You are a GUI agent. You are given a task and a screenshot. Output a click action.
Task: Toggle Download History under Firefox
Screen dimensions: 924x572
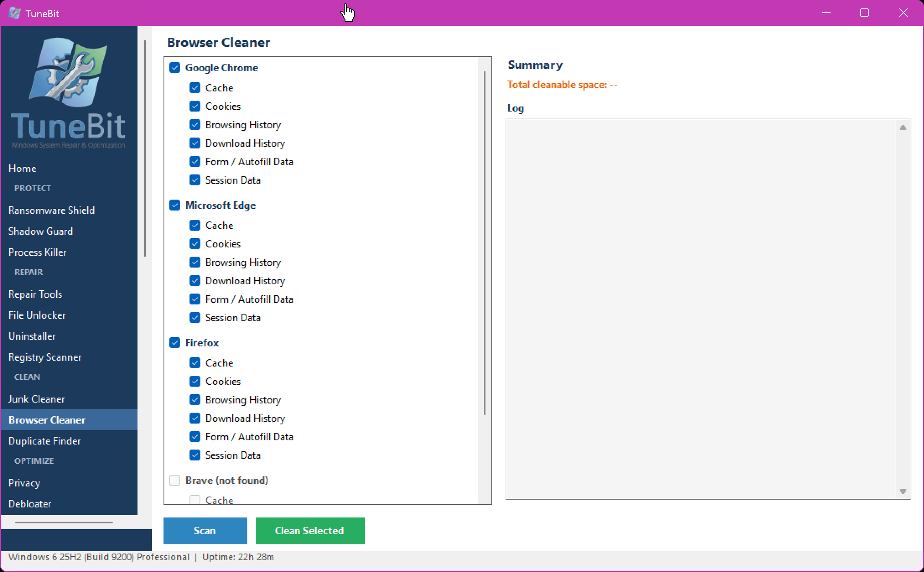(x=195, y=418)
